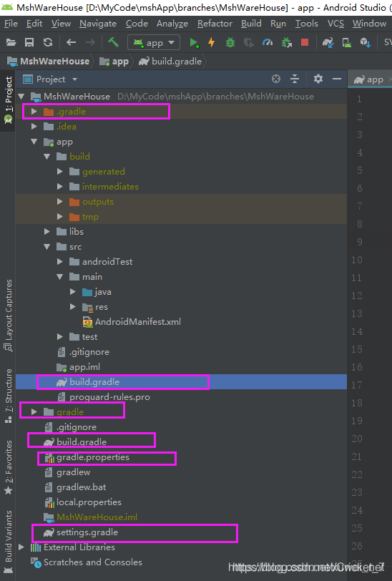The image size is (392, 581).
Task: Toggle the Structure side panel
Action: click(8, 396)
